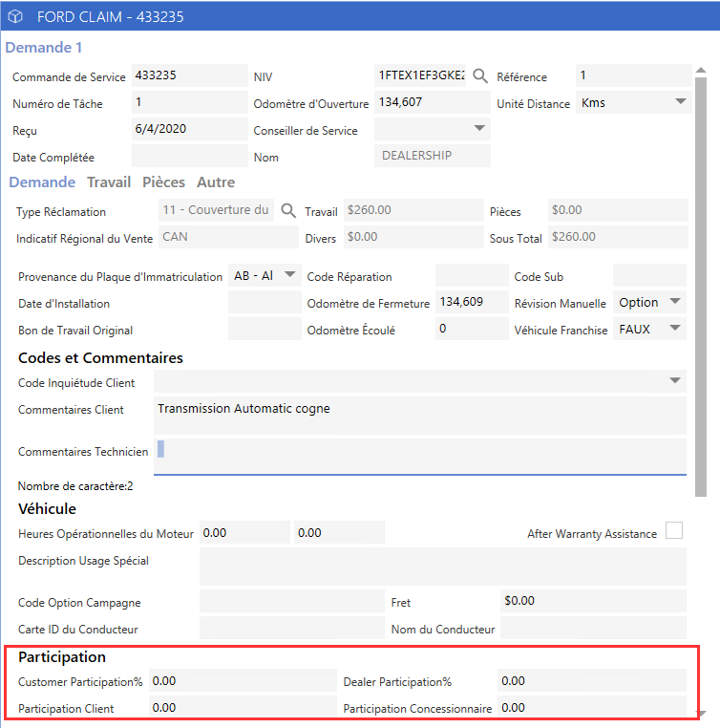This screenshot has height=728, width=720.
Task: Click the Odomètre de Fermeture field
Action: pyautogui.click(x=472, y=302)
